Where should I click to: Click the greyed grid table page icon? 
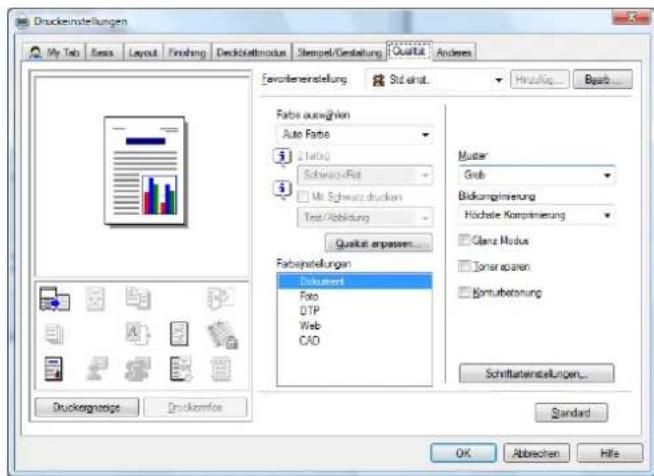(x=221, y=369)
